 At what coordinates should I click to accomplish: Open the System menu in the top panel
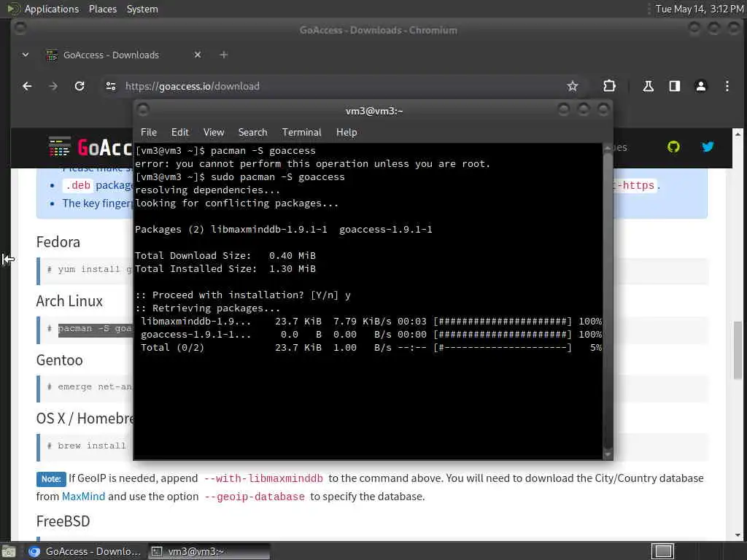[x=142, y=9]
